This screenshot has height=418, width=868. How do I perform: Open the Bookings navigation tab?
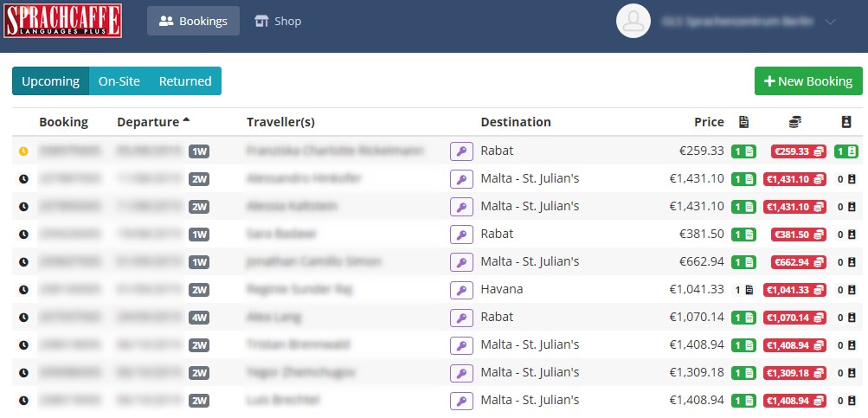(193, 21)
